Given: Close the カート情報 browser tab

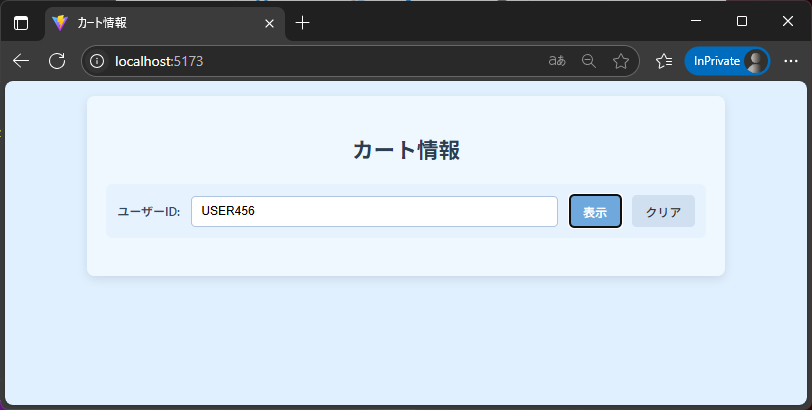Looking at the screenshot, I should pos(269,23).
